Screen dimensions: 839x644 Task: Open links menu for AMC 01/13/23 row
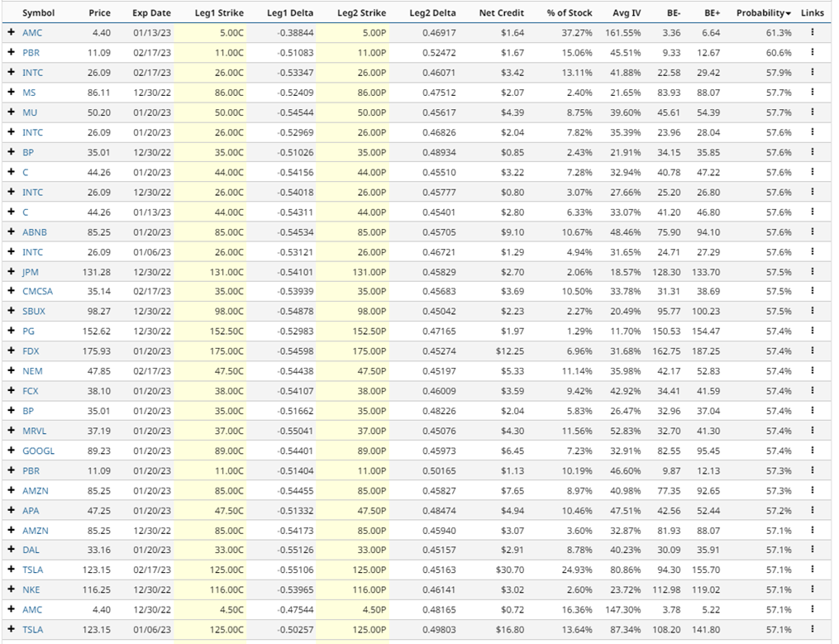813,32
